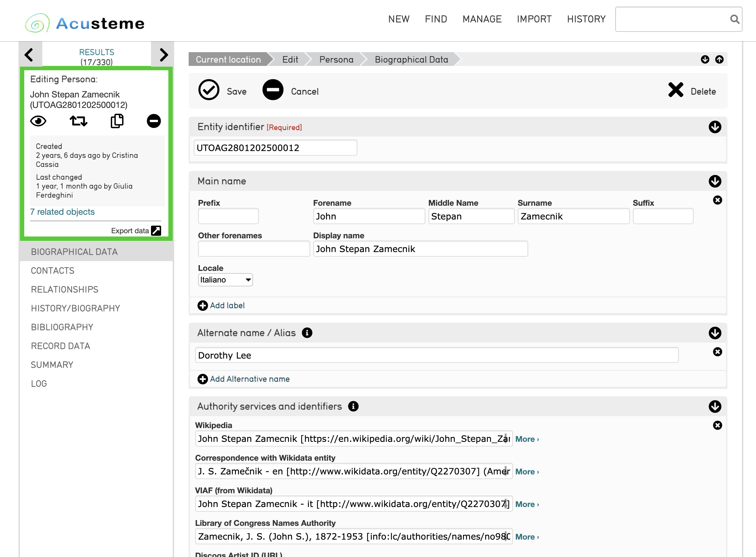The height and width of the screenshot is (557, 756).
Task: Open the FIND menu
Action: click(436, 19)
